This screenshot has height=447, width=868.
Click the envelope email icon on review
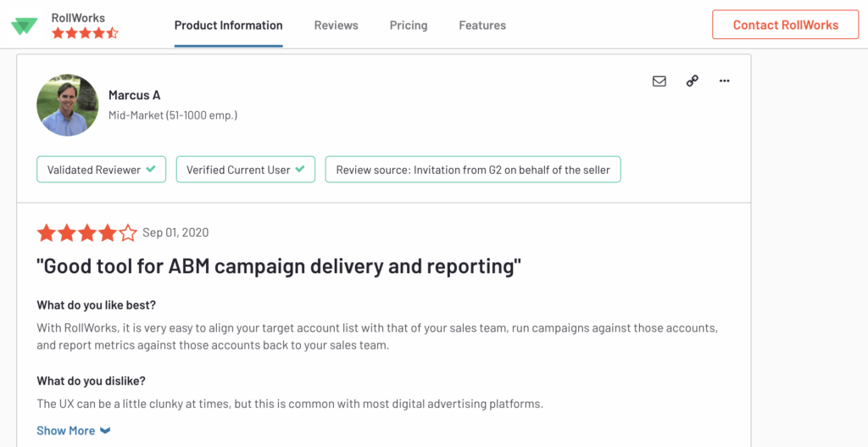(x=659, y=81)
